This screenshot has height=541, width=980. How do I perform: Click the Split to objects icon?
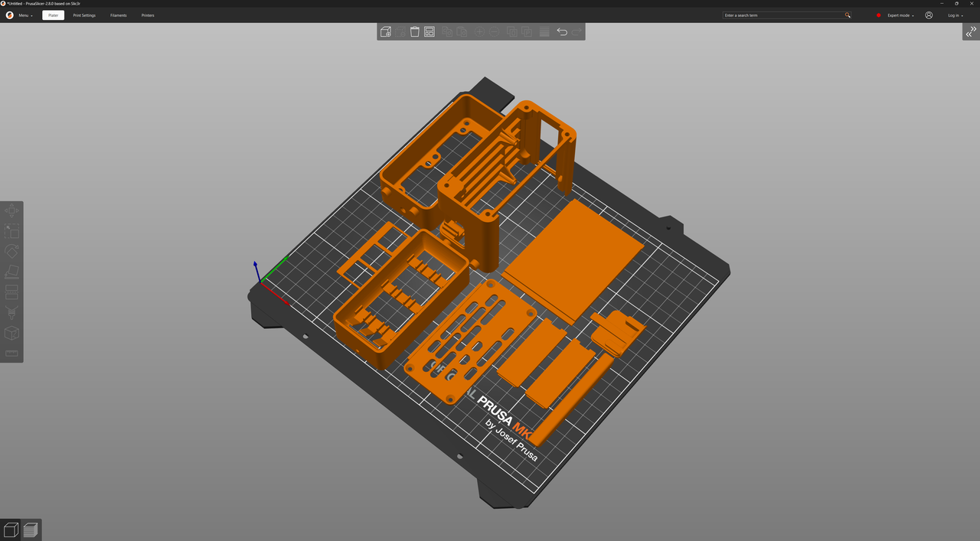pos(511,32)
